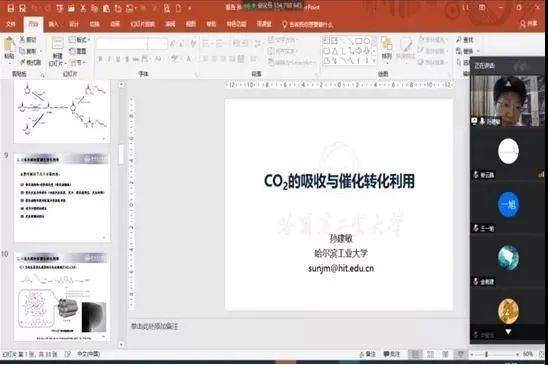Click the fit slide to window icon
The width and height of the screenshot is (548, 365).
542,354
